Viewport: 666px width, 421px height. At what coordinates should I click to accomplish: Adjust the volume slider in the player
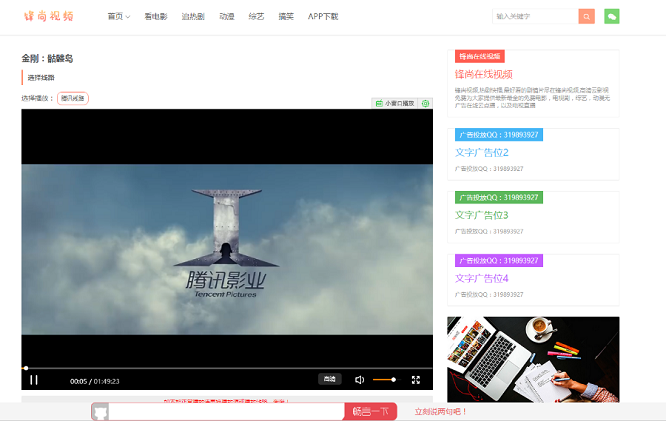[384, 380]
